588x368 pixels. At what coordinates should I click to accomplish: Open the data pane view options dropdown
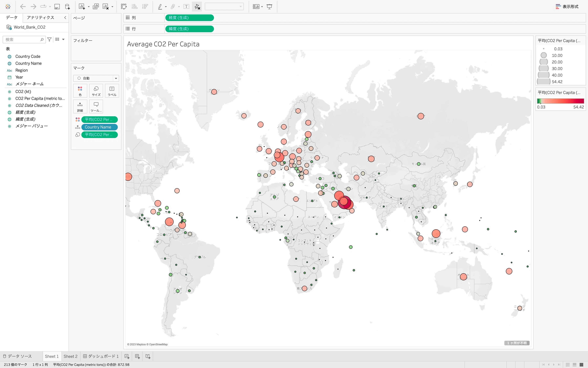(x=63, y=39)
